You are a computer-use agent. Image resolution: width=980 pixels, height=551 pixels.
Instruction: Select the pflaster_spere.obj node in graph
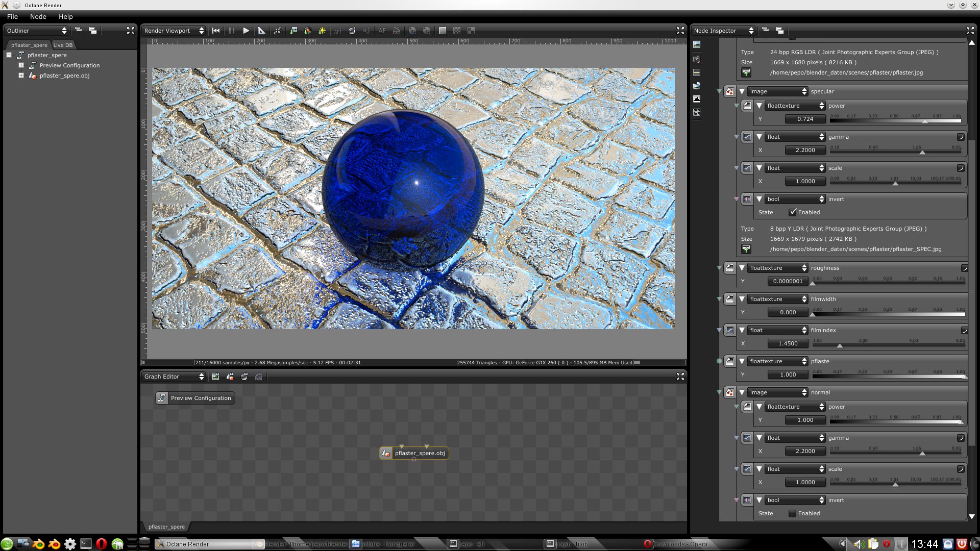point(419,453)
